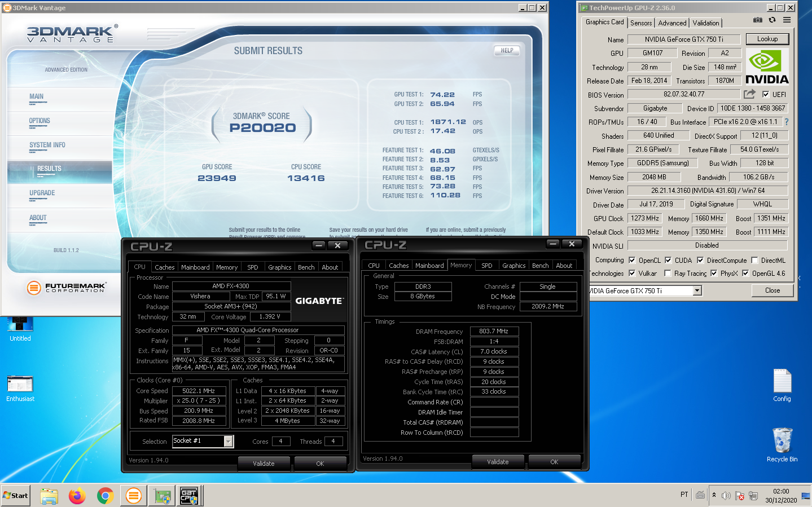Screen dimensions: 812x507
Task: Switch to 3DMark Vantage taskbar icon
Action: [x=134, y=496]
